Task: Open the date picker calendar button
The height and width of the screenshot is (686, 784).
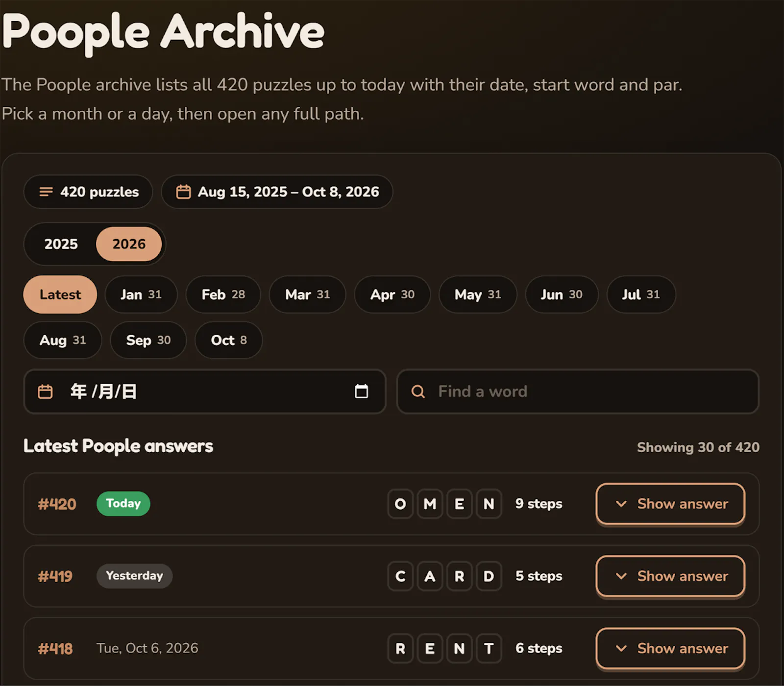Action: click(x=362, y=391)
